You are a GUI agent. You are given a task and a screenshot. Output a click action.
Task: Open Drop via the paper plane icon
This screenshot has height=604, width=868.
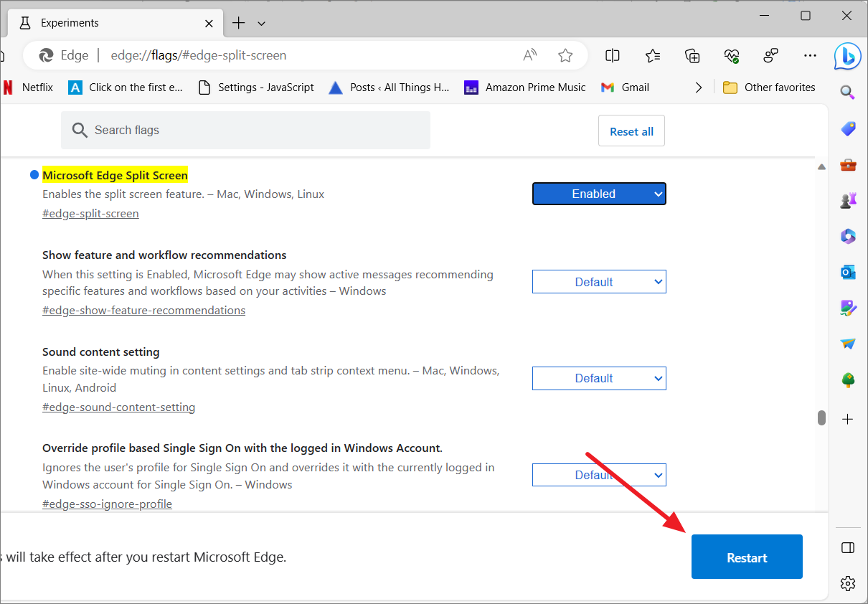(848, 344)
